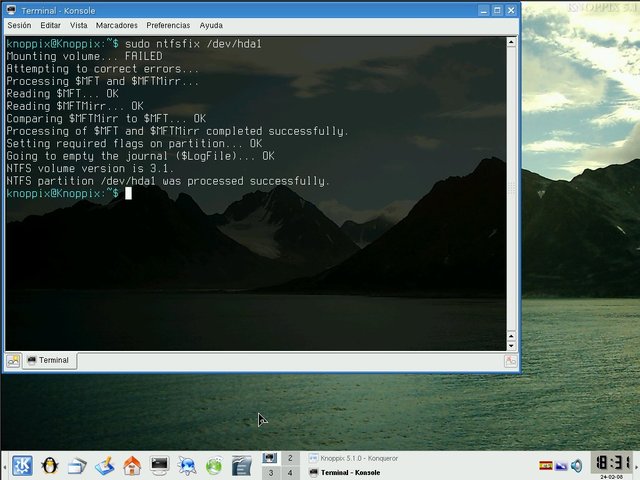This screenshot has height=480, width=640.
Task: Switch to virtual desktop 2
Action: [x=290, y=458]
